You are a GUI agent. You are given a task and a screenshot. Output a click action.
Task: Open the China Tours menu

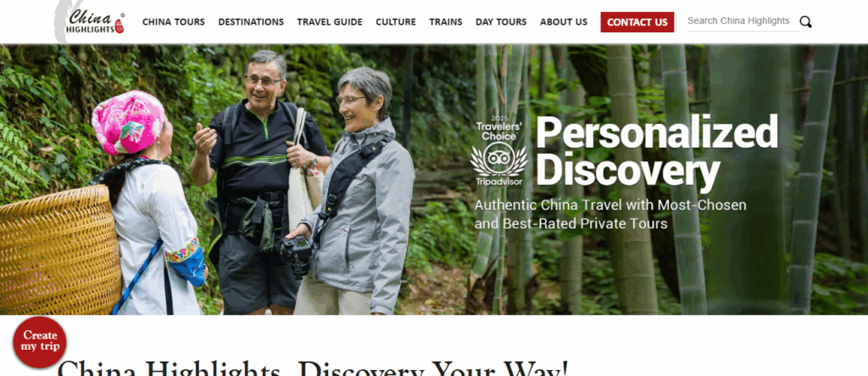(173, 22)
